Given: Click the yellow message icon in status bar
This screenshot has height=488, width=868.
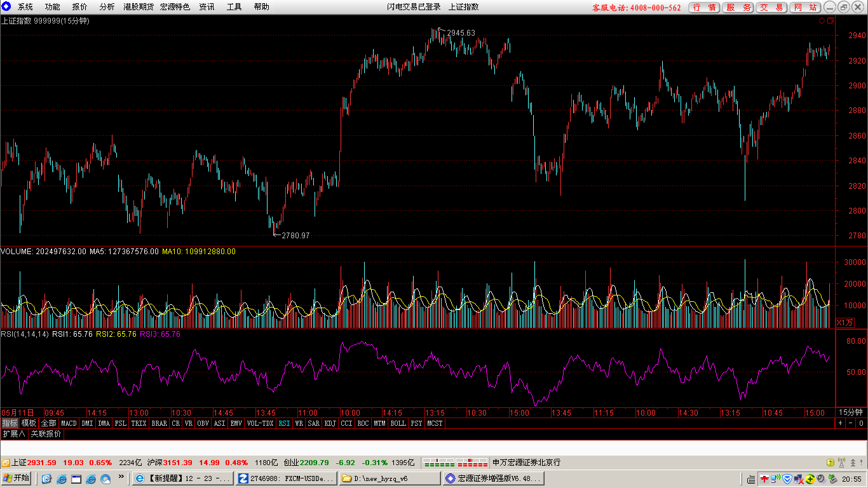Looking at the screenshot, I should click(830, 463).
